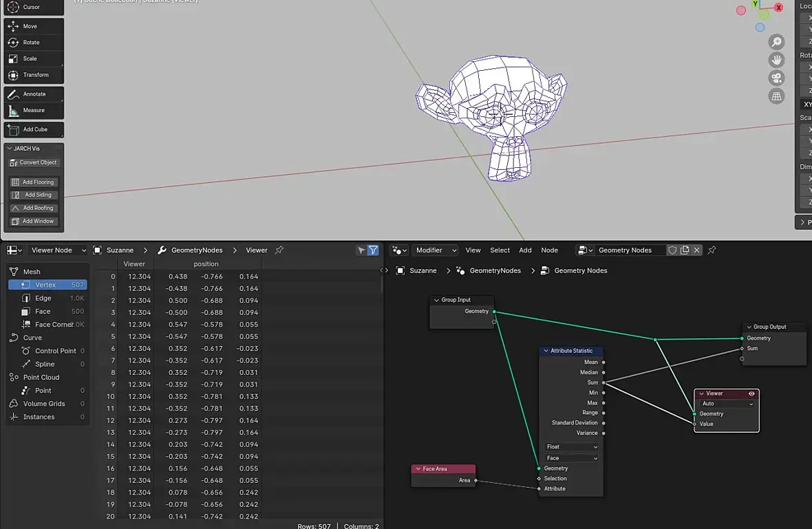
Task: Duplicate the Geometry Nodes node group
Action: tap(685, 250)
